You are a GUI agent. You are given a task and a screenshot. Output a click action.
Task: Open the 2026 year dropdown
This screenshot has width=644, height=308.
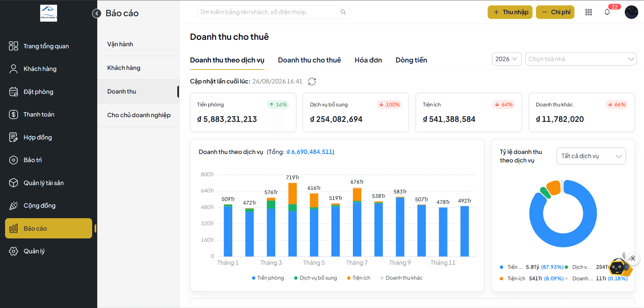coord(507,59)
